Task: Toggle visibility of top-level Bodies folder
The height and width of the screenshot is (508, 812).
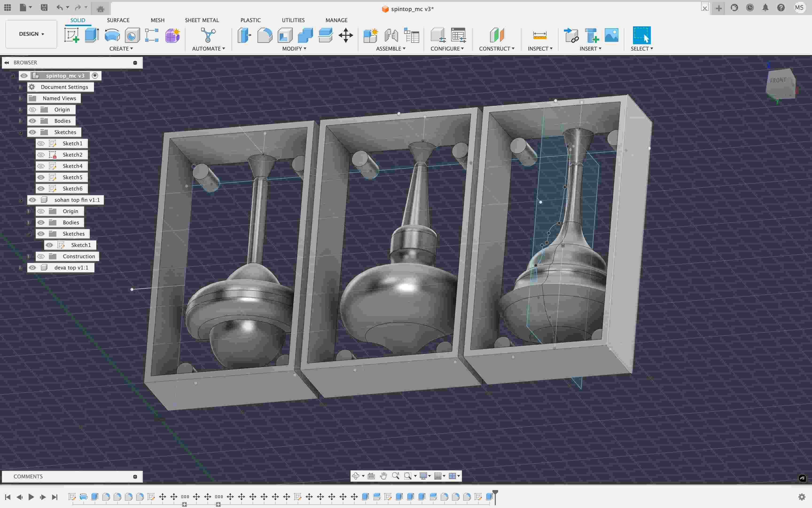Action: [32, 121]
